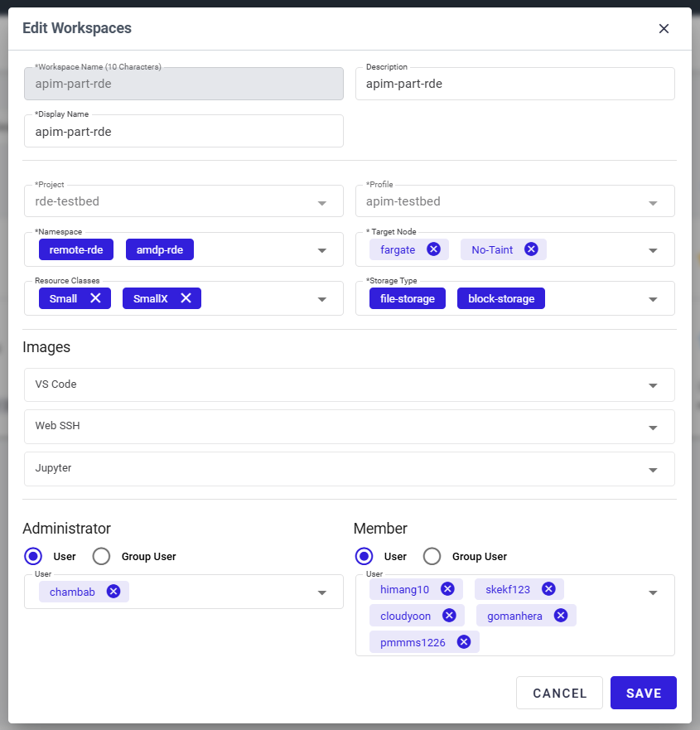Open the Namespace dropdown arrow
The image size is (700, 730).
pos(321,250)
